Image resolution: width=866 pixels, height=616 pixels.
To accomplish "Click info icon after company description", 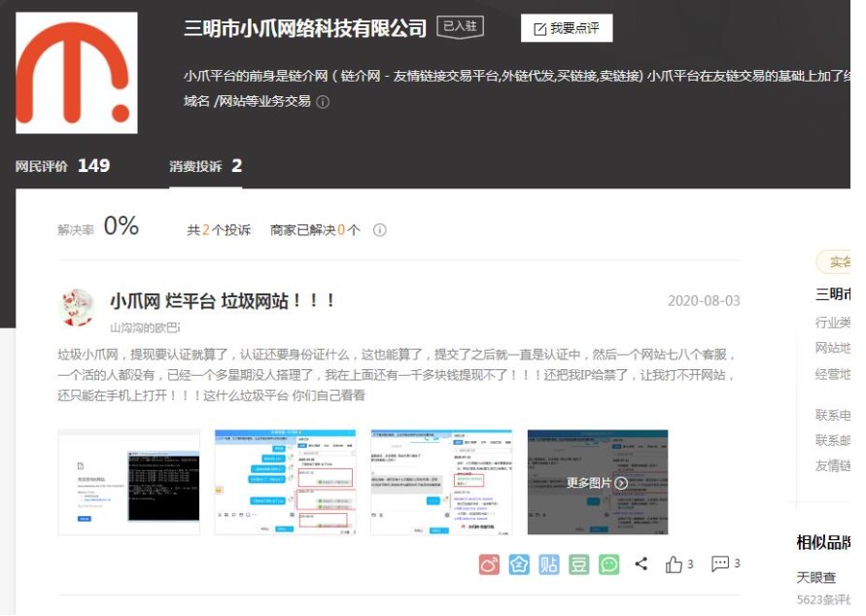I will pyautogui.click(x=324, y=102).
